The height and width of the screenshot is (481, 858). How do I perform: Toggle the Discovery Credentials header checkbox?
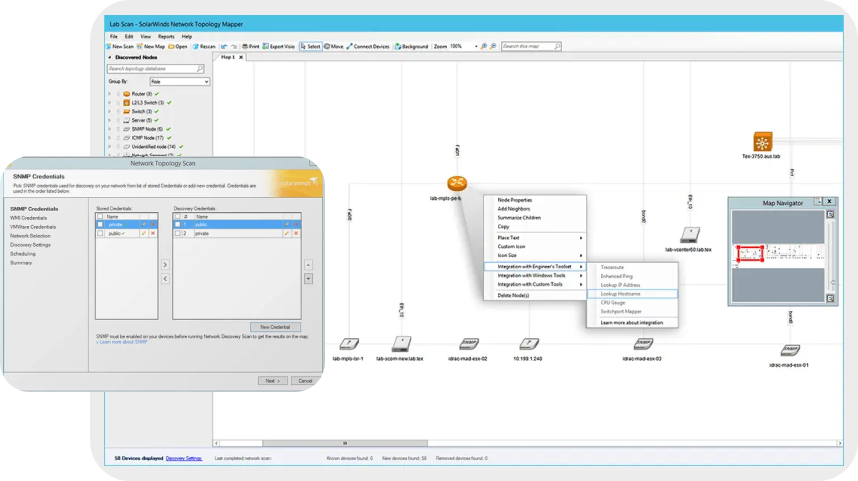[177, 217]
